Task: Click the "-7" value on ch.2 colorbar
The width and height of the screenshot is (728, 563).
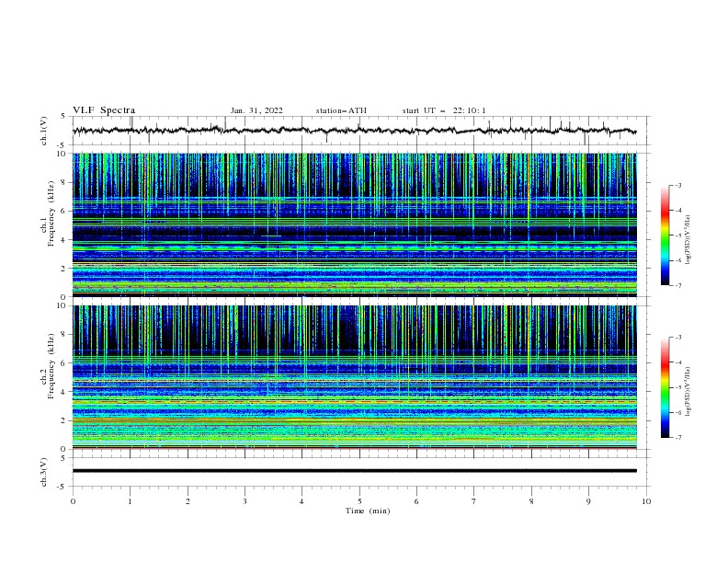Action: pos(678,437)
